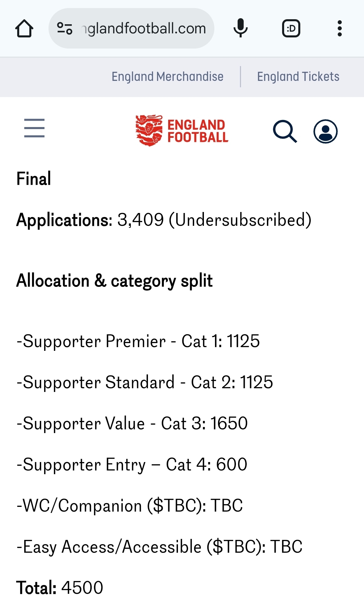This screenshot has height=610, width=364.
Task: Tap Supporter Value Cat 3 line
Action: coord(132,423)
